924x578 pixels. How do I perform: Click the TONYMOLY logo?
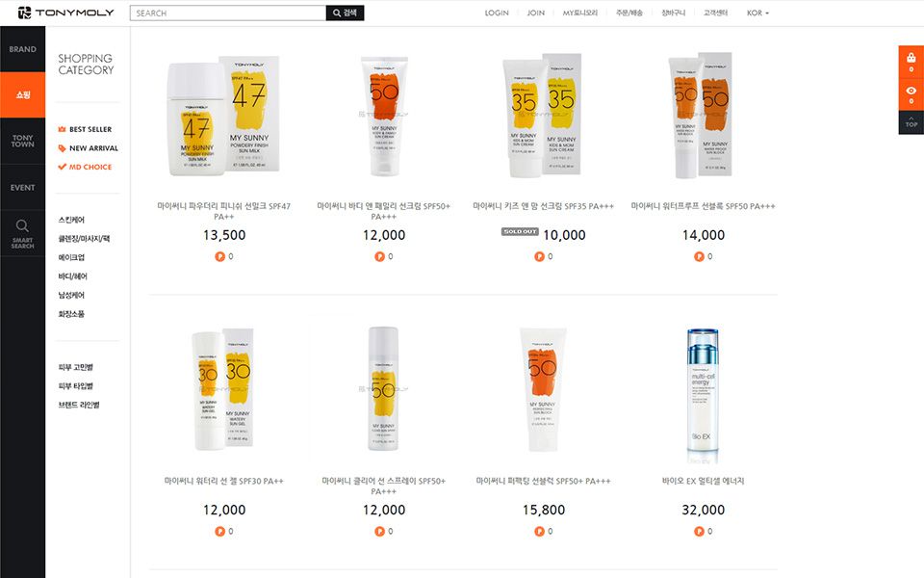65,13
